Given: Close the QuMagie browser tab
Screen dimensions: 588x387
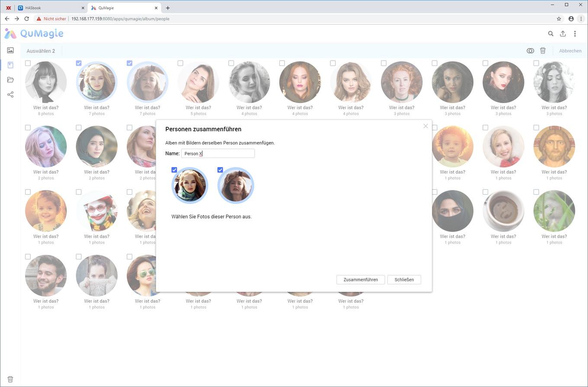Looking at the screenshot, I should click(x=156, y=8).
